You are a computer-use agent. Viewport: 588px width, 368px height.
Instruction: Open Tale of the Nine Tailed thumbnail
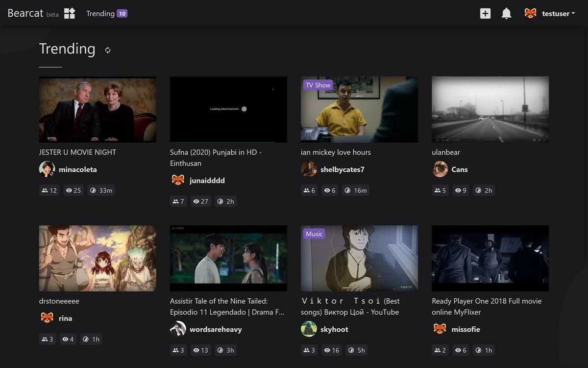[228, 259]
